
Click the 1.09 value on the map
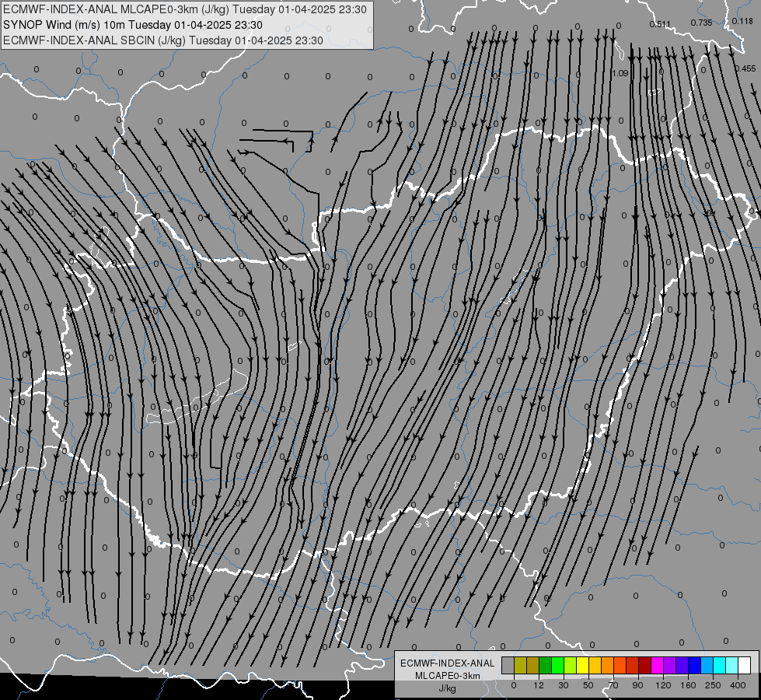coord(620,73)
